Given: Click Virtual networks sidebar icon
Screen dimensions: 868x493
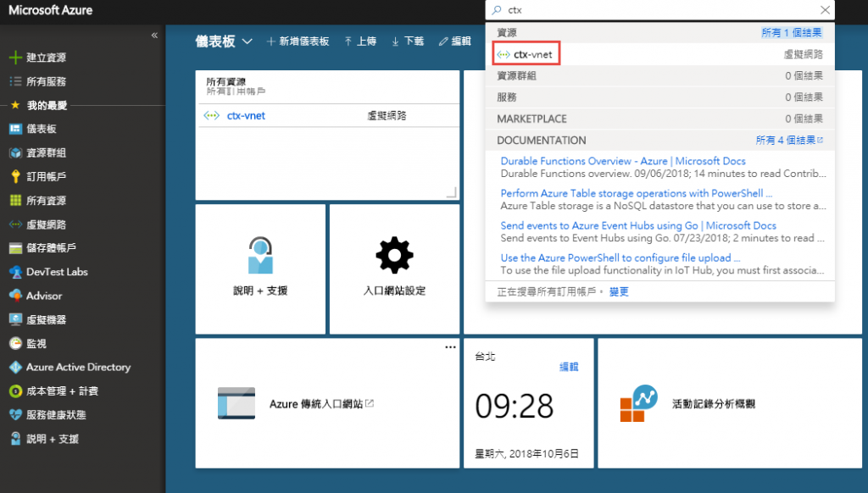Looking at the screenshot, I should click(x=15, y=224).
